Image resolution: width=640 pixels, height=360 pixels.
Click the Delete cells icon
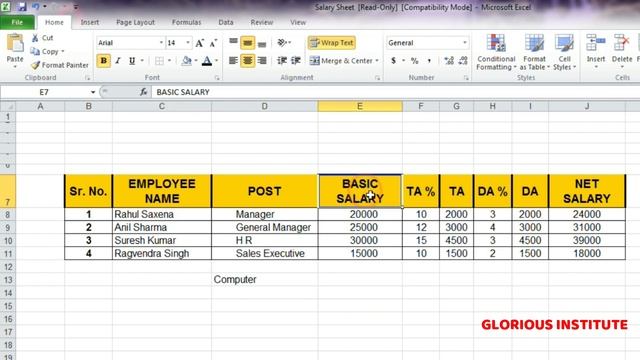pyautogui.click(x=622, y=43)
